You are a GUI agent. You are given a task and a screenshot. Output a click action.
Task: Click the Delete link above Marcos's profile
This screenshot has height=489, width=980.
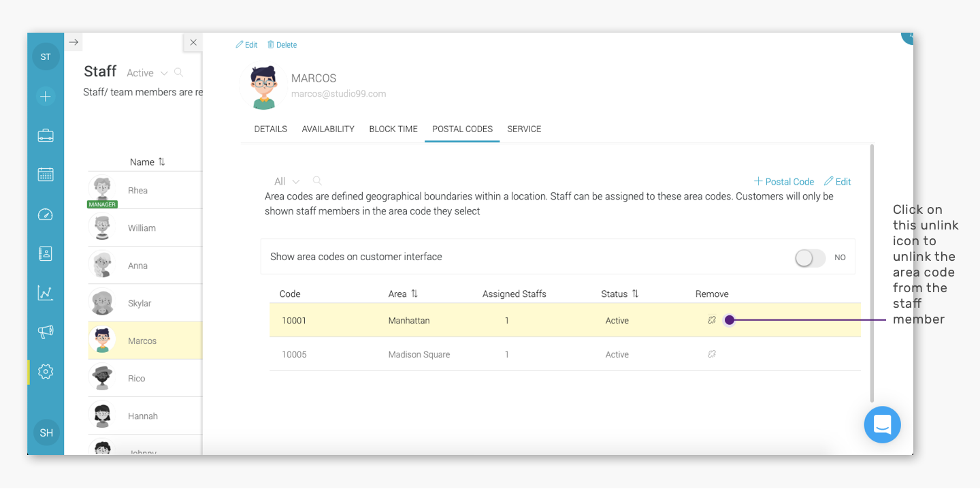[282, 45]
